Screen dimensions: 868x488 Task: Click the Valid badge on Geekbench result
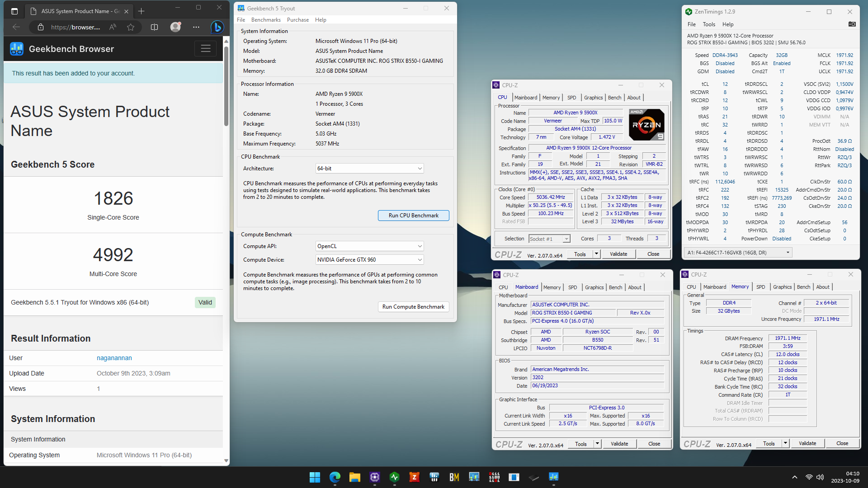pos(205,303)
